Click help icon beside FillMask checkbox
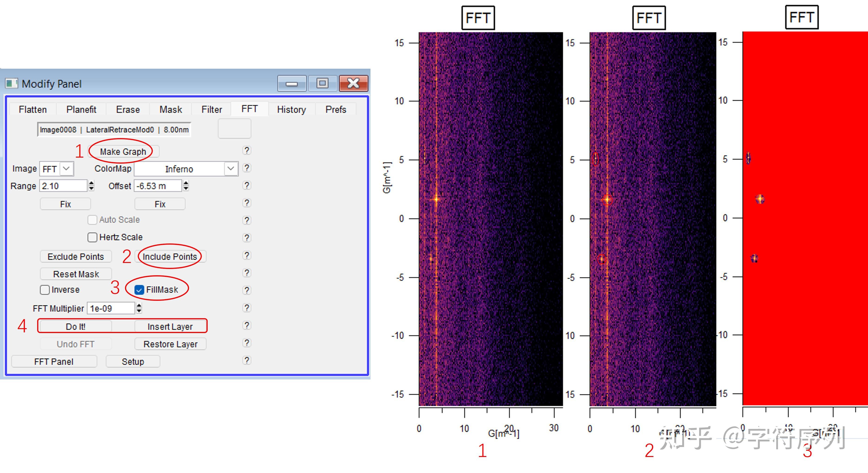This screenshot has width=868, height=473. (247, 290)
